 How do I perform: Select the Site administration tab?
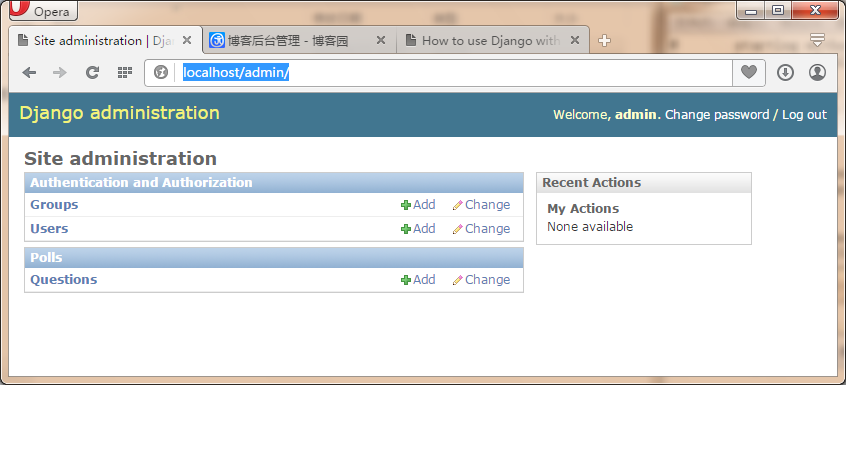click(x=105, y=40)
